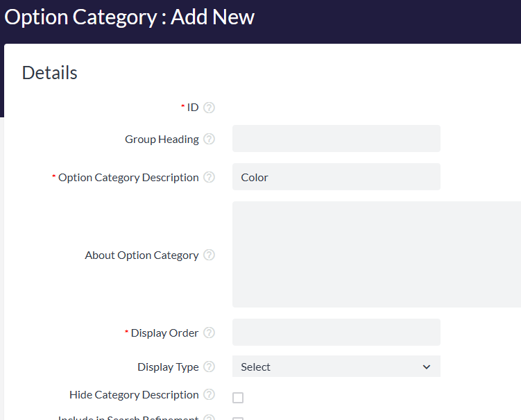Click the "Display Type" label text

click(168, 367)
